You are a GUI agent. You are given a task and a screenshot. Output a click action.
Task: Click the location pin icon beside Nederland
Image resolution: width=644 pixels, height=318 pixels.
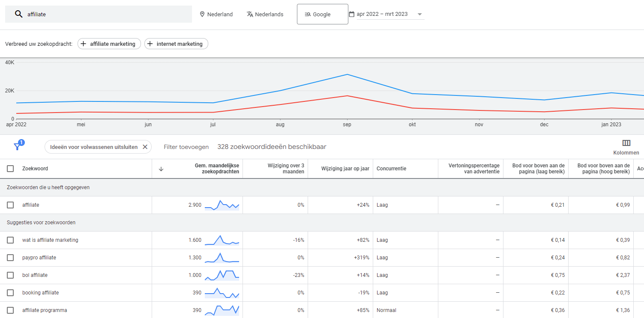[x=202, y=14]
